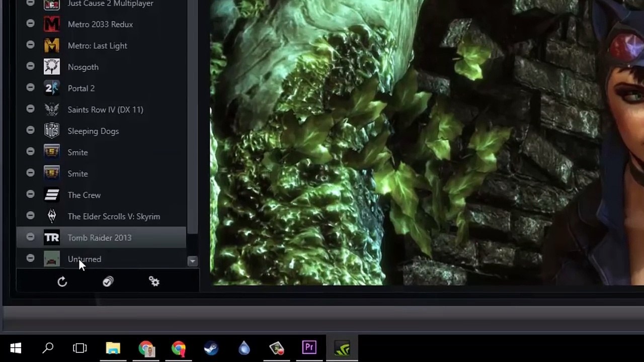The height and width of the screenshot is (362, 644).
Task: Select "Metro 2033 Redux" in the games list
Action: 101,24
